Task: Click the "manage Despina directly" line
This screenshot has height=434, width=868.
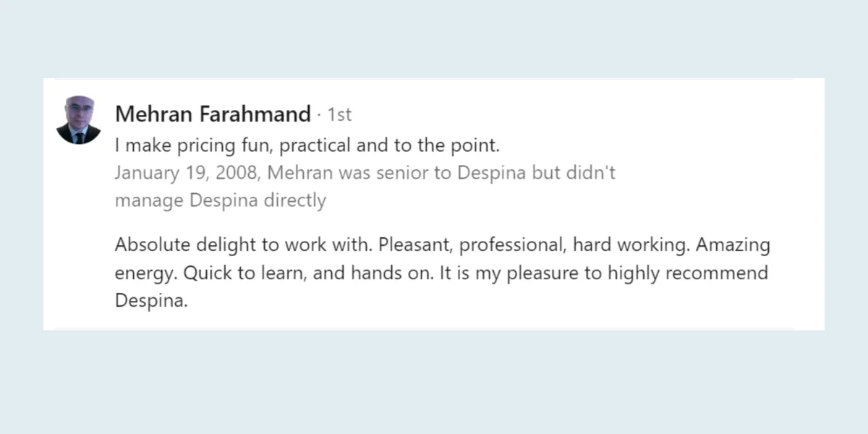Action: 220,200
